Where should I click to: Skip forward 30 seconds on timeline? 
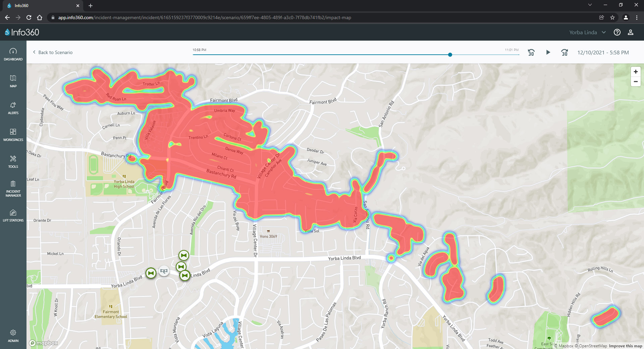[x=565, y=53]
